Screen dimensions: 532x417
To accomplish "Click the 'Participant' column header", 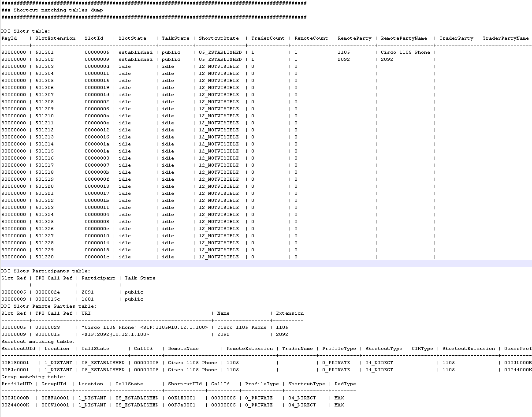I will pos(98,278).
